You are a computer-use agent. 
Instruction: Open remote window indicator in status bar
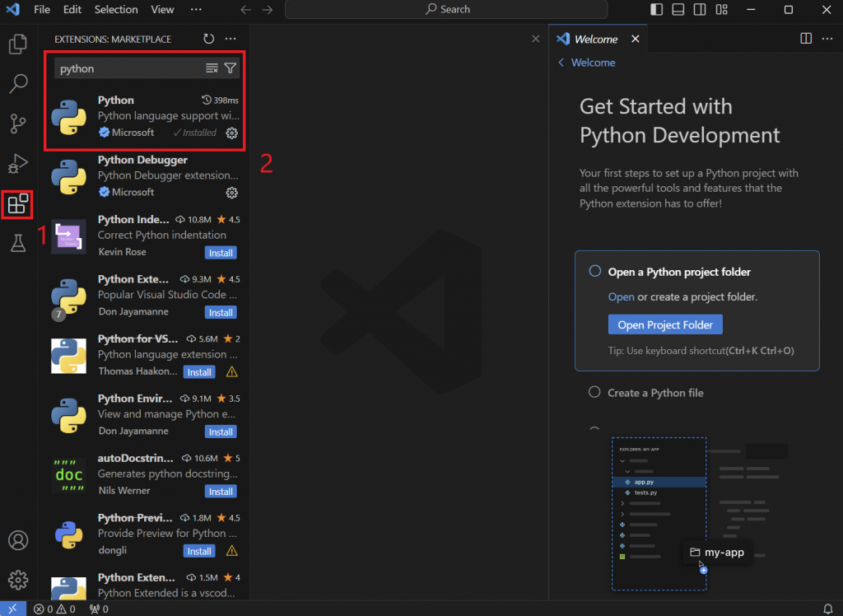coord(12,609)
